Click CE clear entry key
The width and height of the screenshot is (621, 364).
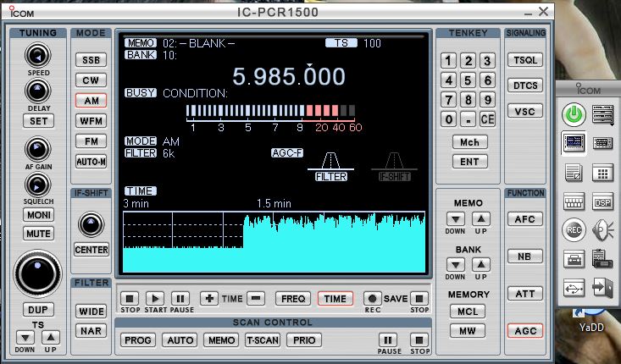[x=487, y=119]
